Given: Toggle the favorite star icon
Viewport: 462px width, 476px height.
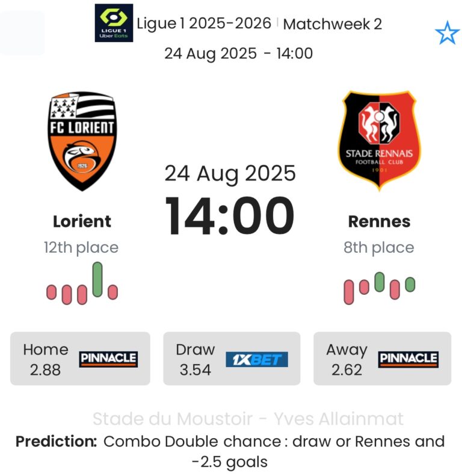Looking at the screenshot, I should (x=447, y=32).
